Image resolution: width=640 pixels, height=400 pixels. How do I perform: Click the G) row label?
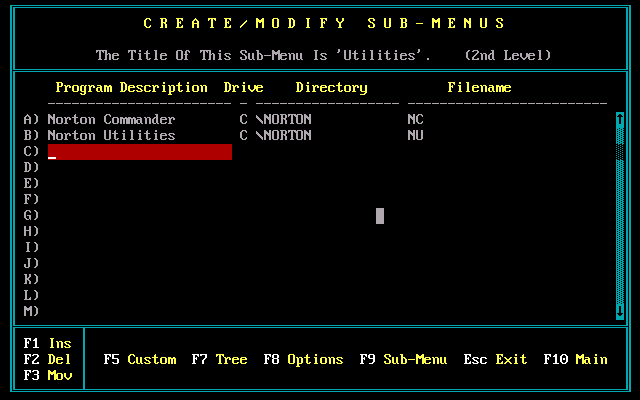(31, 215)
